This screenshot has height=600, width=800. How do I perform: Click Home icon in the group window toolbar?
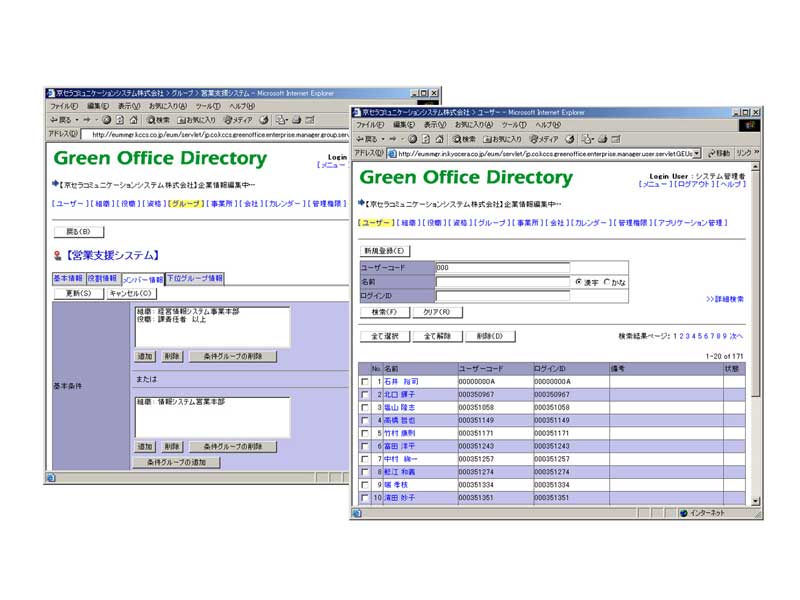tap(134, 120)
